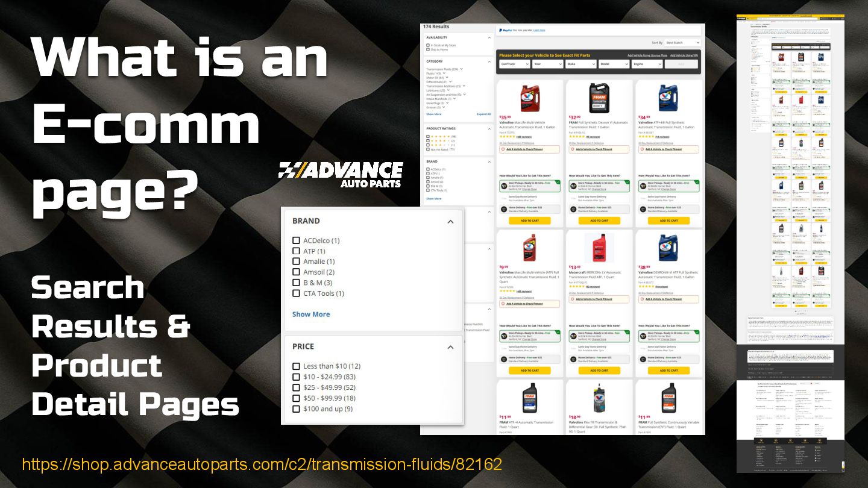The height and width of the screenshot is (488, 868).
Task: Open the Valvoline MaxLife 1 Quart $9.99 product image
Action: pos(530,248)
